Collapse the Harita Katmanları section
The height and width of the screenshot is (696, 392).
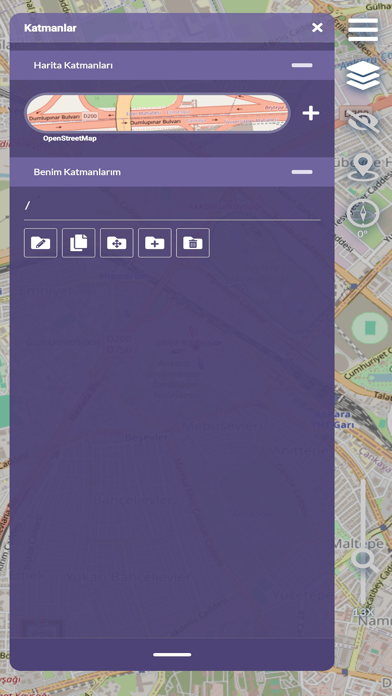(302, 65)
